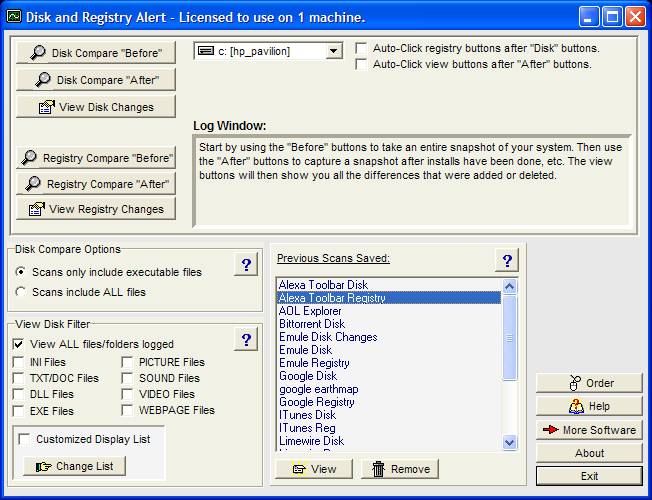
Task: Select Alexa Toolbar Registry scan
Action: tap(389, 298)
